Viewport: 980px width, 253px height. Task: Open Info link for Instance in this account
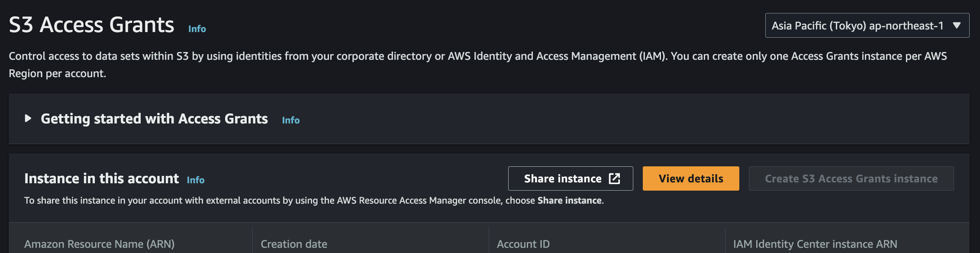196,180
